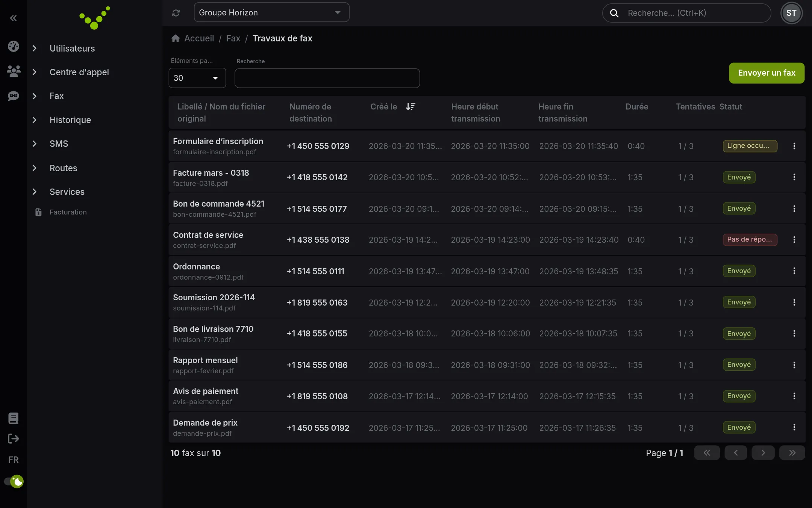This screenshot has height=508, width=812.
Task: Toggle the dark mode switch
Action: [14, 481]
